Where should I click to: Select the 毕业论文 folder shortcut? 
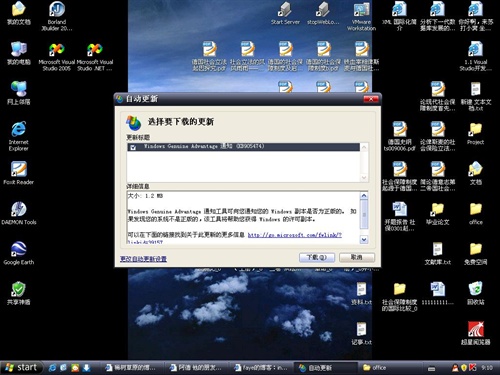(438, 213)
